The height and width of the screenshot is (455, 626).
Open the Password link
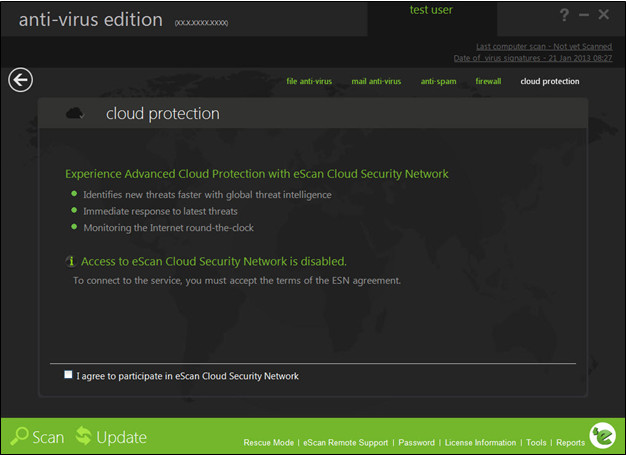pos(416,443)
